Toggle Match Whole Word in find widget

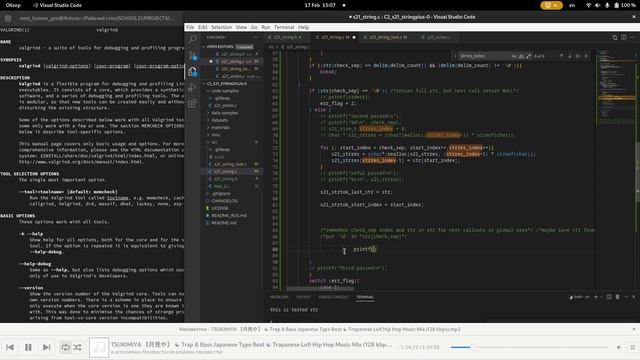[521, 56]
